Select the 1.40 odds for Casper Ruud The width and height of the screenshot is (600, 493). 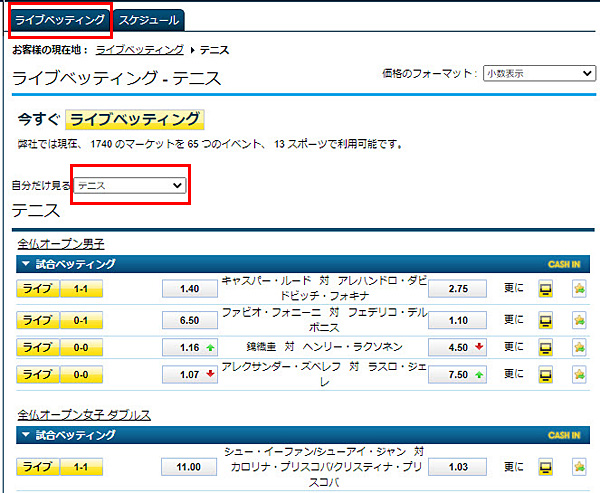coord(190,289)
